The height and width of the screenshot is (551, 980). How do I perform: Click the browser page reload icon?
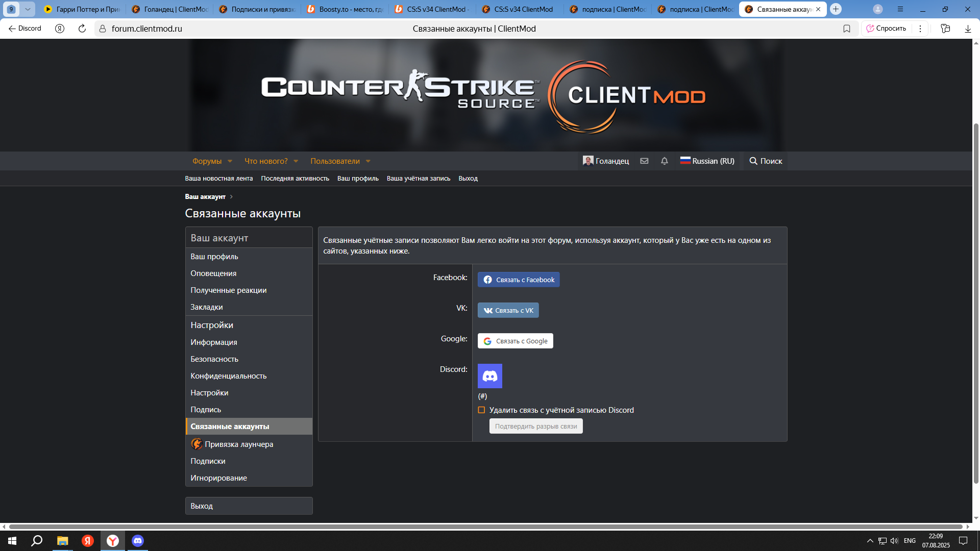[x=82, y=29]
